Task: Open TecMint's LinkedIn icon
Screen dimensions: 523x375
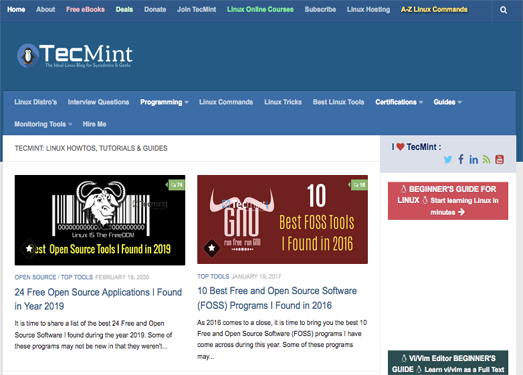Action: click(474, 159)
